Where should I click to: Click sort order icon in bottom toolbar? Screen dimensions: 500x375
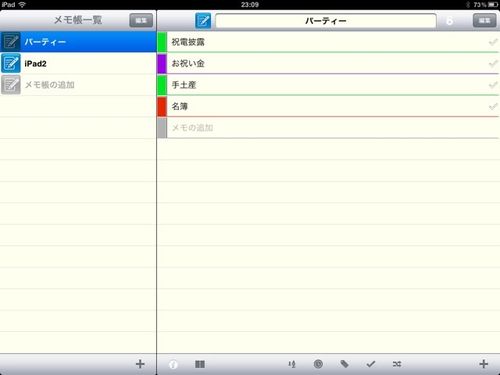coord(292,364)
